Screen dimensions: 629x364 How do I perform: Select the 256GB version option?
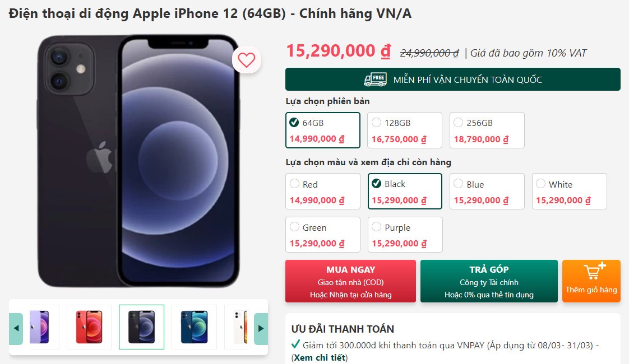(487, 130)
